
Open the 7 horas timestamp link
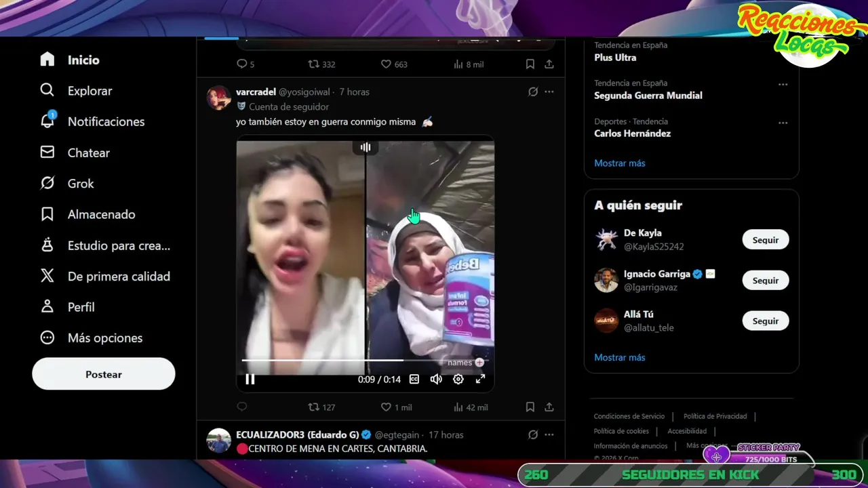point(354,91)
